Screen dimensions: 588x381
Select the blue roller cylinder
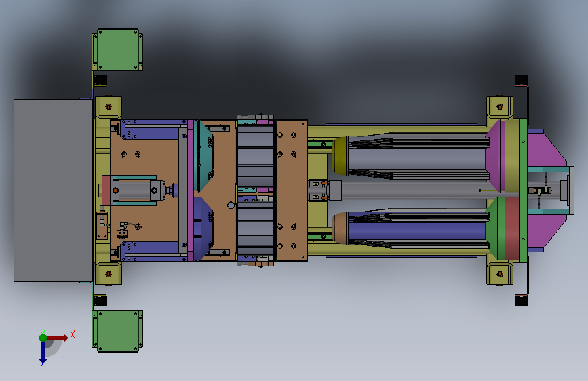coord(416,231)
